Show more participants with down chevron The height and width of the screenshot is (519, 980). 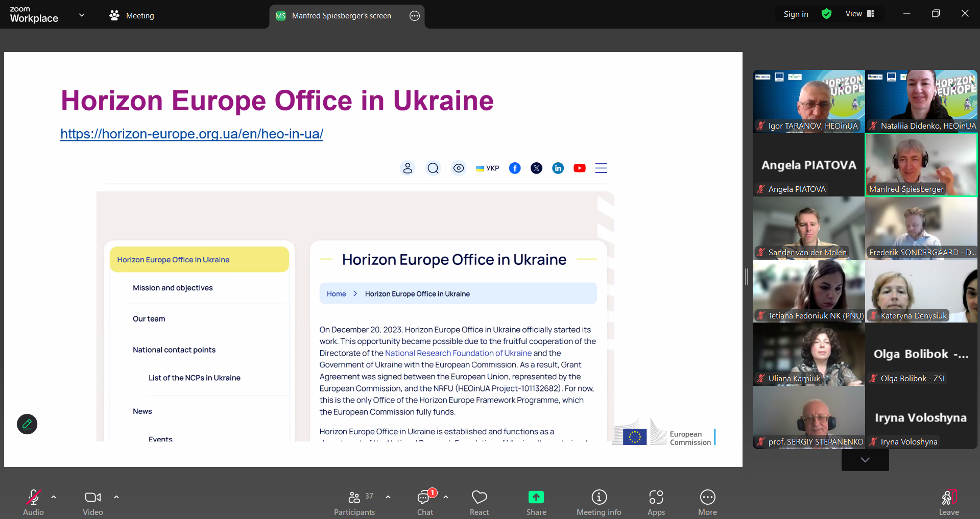coord(865,460)
